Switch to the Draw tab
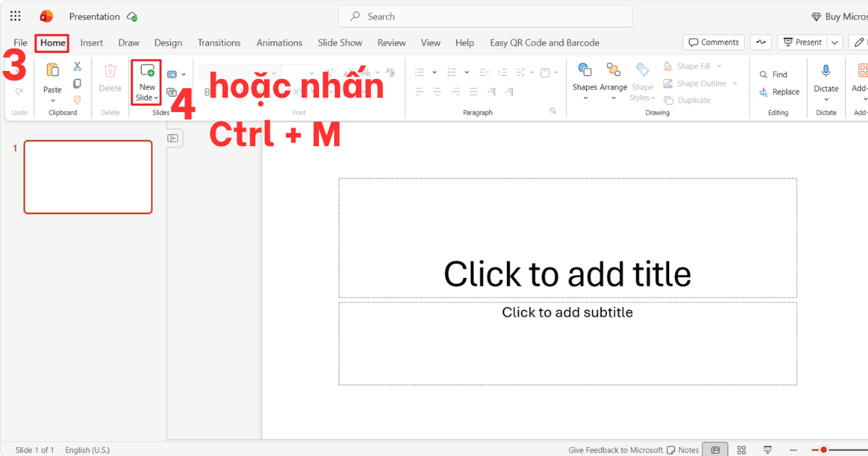868x456 pixels. tap(129, 43)
